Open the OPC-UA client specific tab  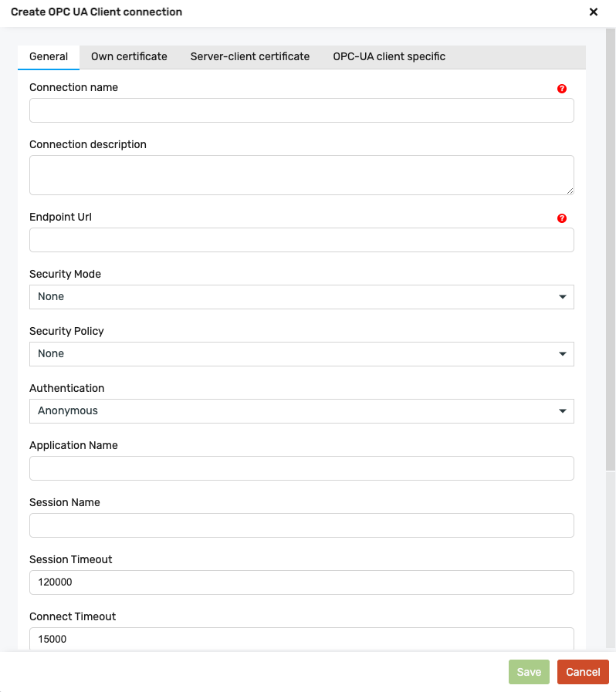click(388, 56)
